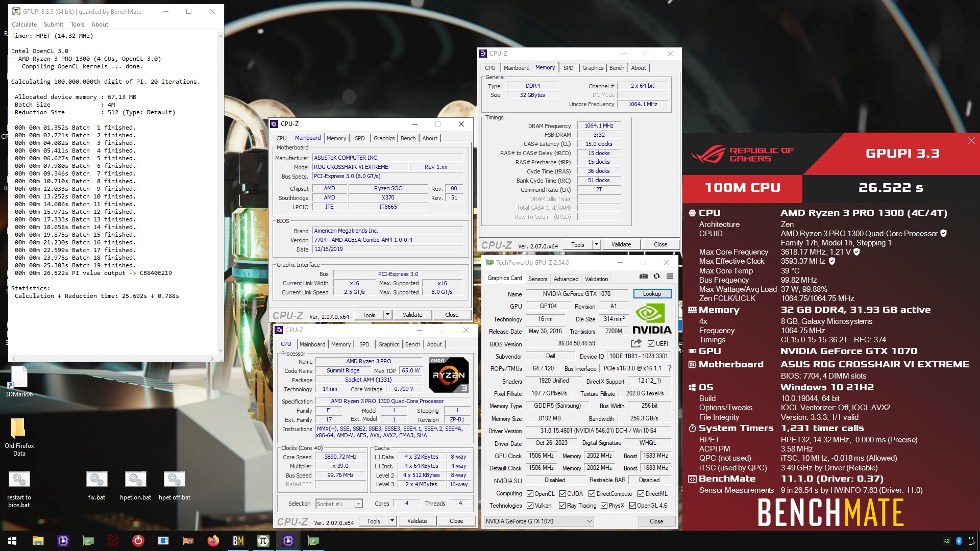
Task: Switch to Validation tab in GPU-Z
Action: click(x=596, y=279)
